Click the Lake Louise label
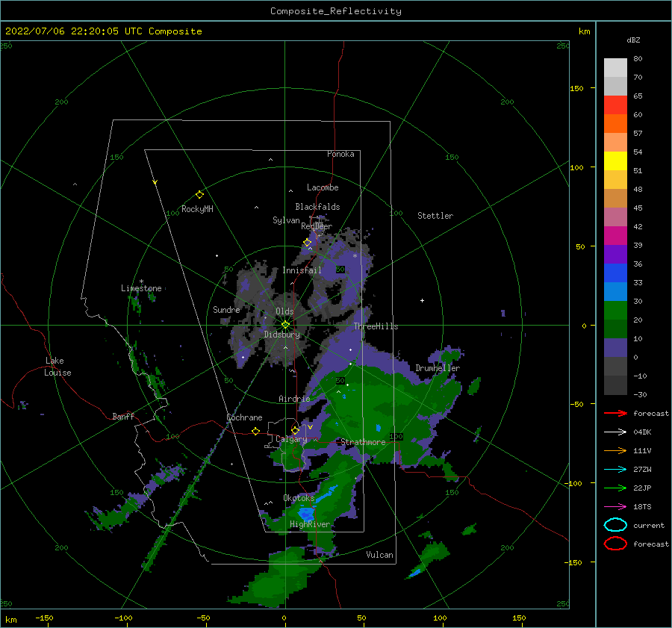Viewport: 672px width, 628px height. pyautogui.click(x=57, y=367)
